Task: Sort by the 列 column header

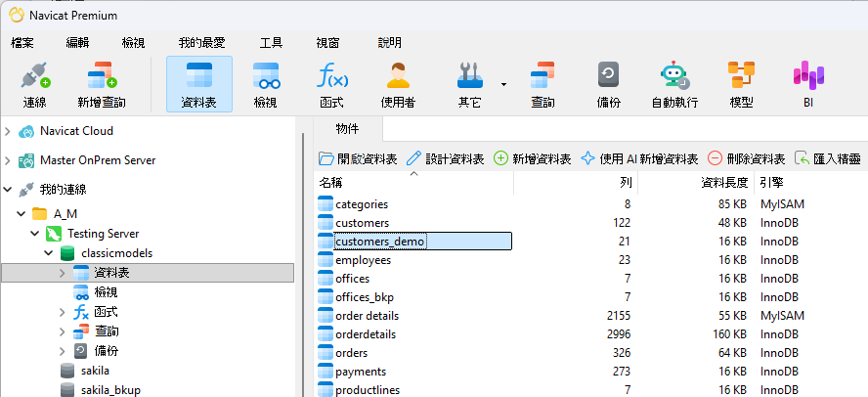Action: tap(576, 183)
